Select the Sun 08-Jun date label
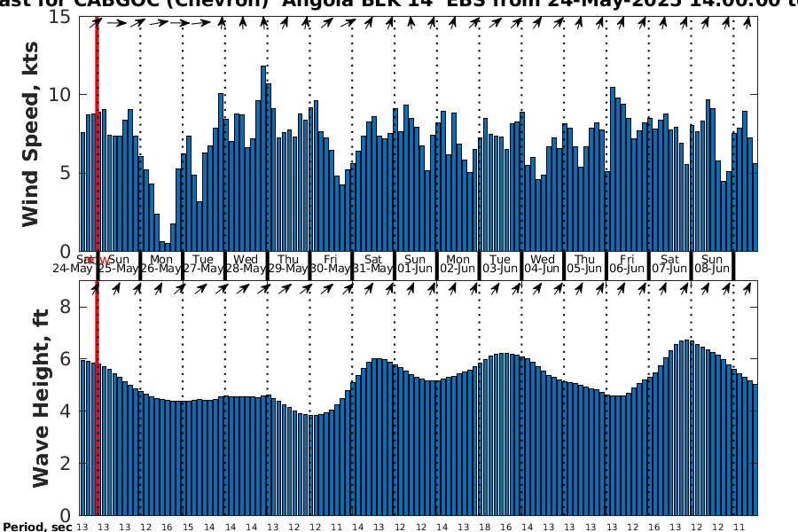Viewport: 798px width, 532px height. click(x=712, y=263)
